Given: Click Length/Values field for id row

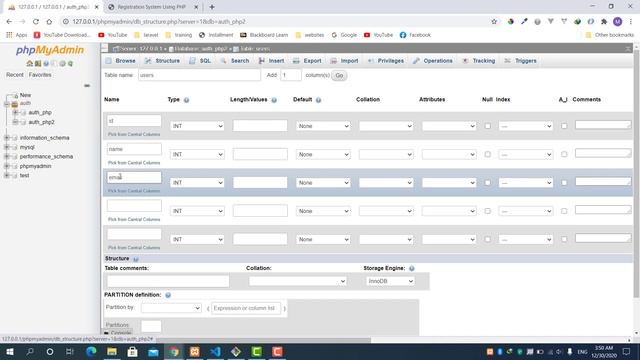Looking at the screenshot, I should pyautogui.click(x=260, y=126).
